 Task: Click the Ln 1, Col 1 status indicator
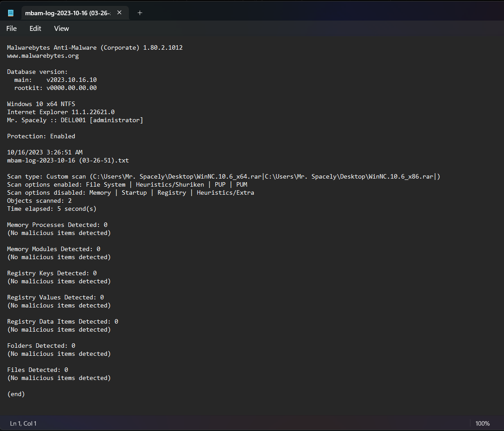[23, 423]
